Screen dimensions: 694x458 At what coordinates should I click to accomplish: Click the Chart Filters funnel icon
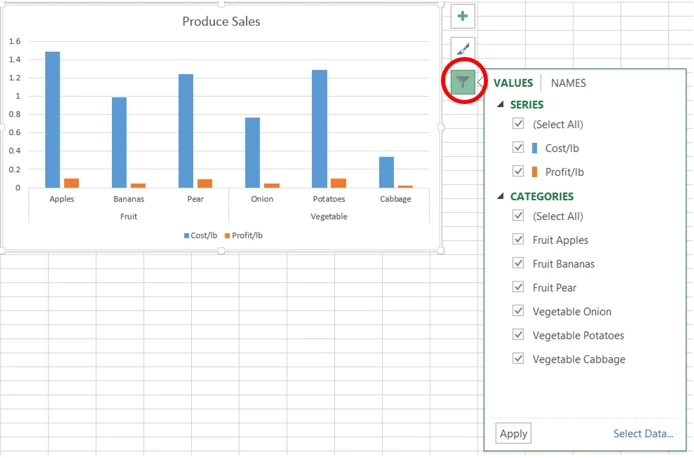462,81
